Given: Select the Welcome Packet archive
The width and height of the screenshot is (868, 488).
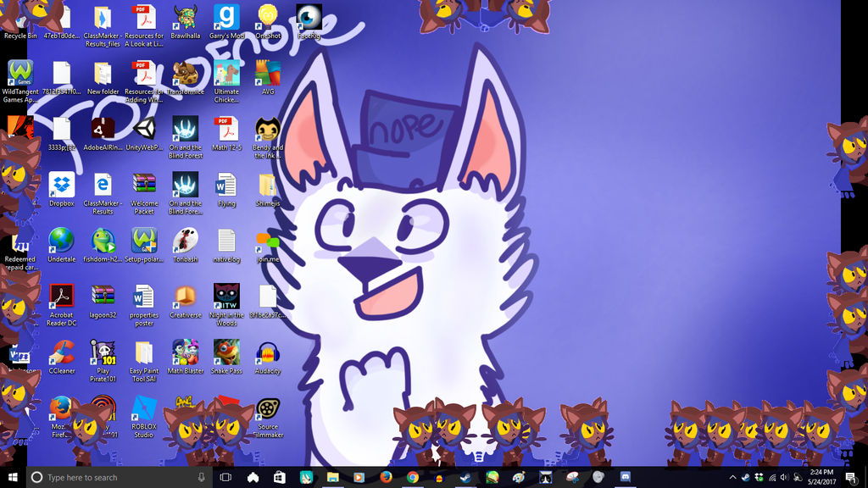Looking at the screenshot, I should tap(144, 194).
